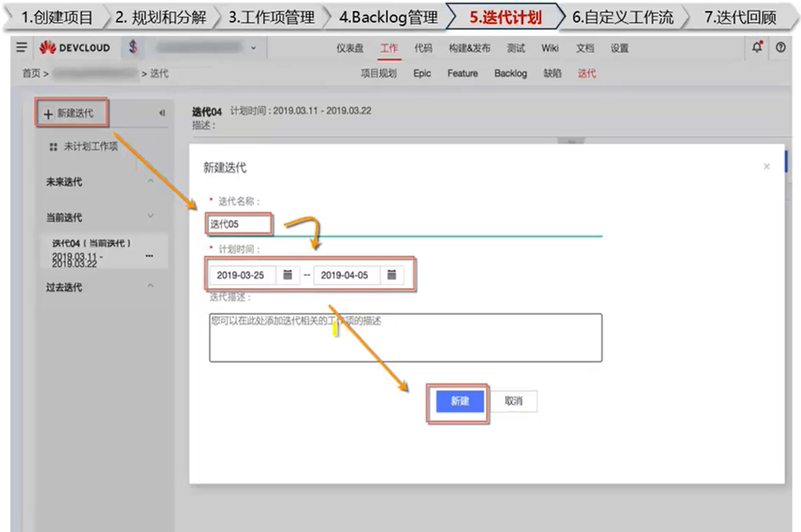
Task: Switch to the 缺陷 tab
Action: (552, 73)
